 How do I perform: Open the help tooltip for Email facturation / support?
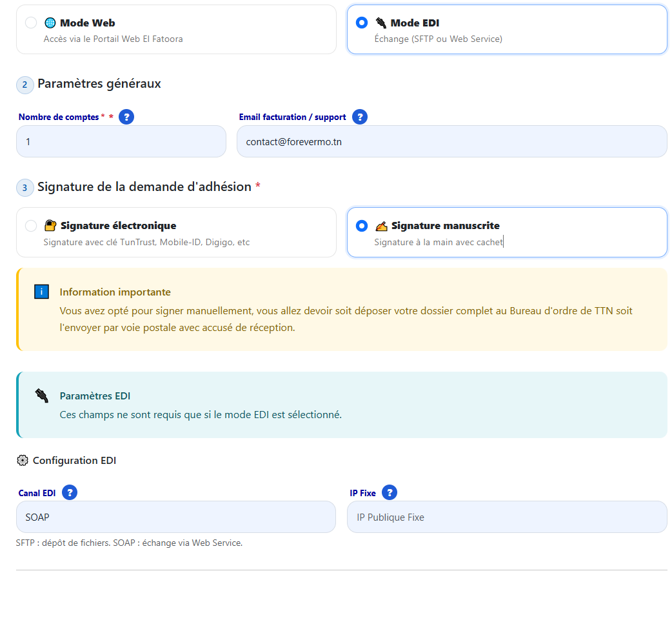tap(360, 117)
